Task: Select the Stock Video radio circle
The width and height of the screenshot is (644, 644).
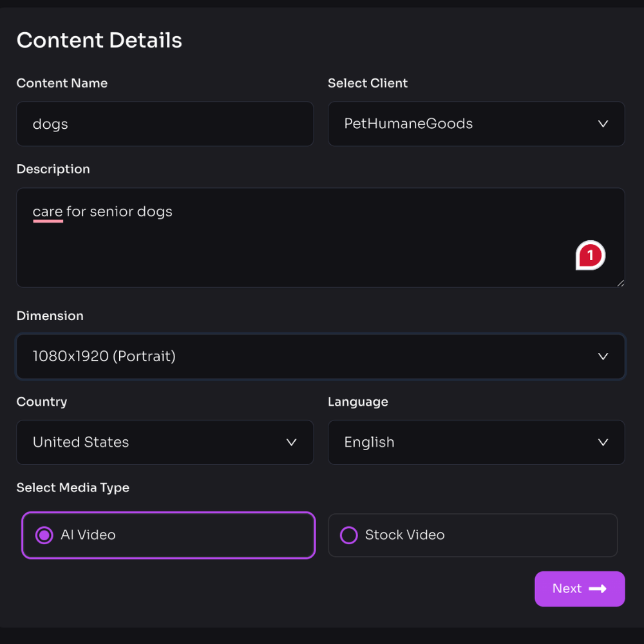Action: pos(348,535)
